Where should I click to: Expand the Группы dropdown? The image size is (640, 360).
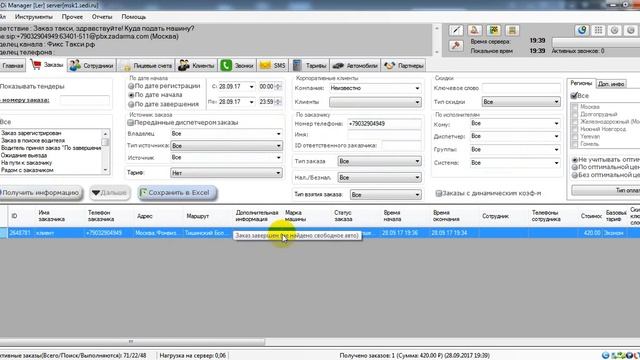[556, 150]
